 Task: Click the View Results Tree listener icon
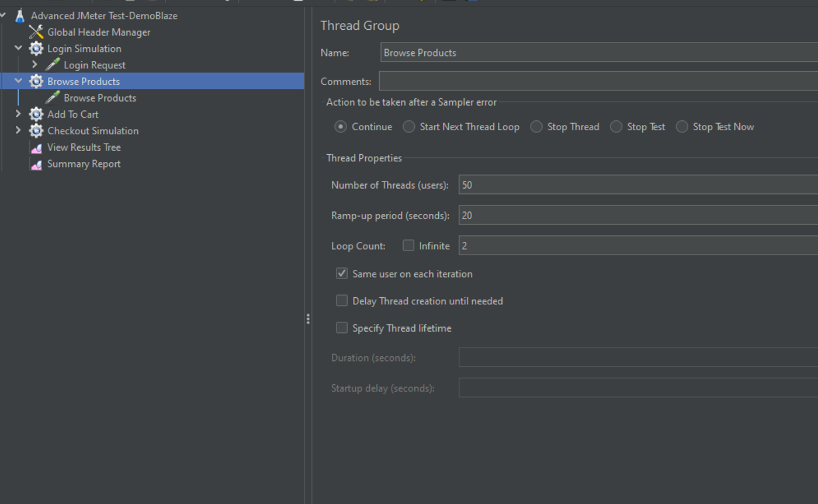[x=36, y=148]
